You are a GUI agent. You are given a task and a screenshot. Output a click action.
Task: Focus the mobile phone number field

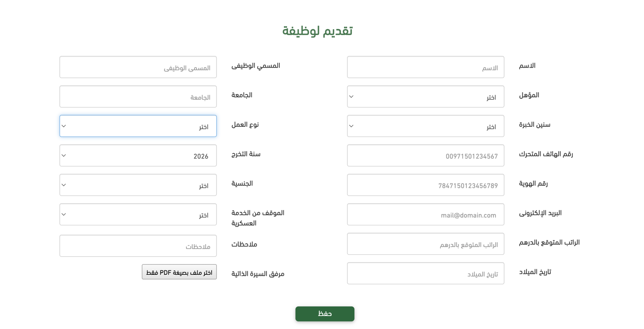[425, 155]
